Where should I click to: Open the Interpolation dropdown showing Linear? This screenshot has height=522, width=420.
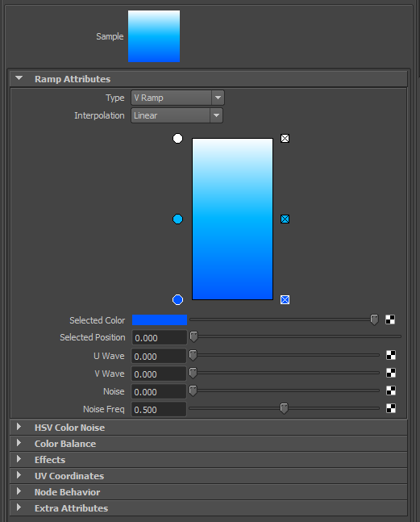coord(177,115)
